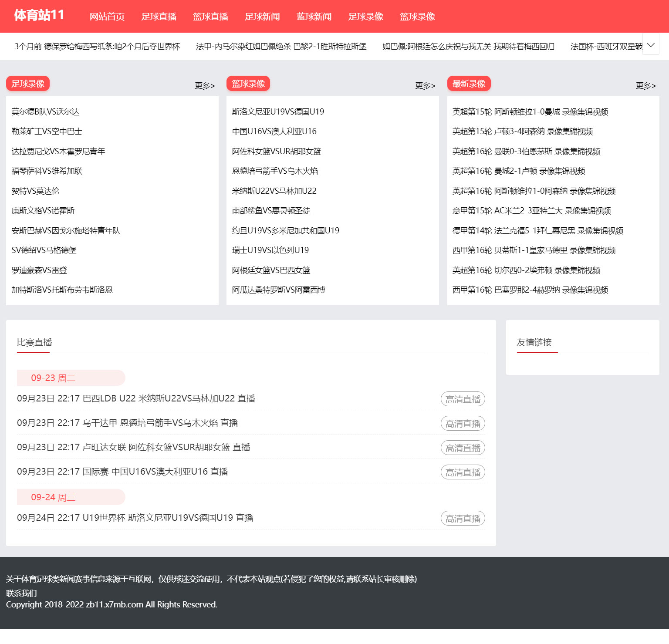This screenshot has width=669, height=644.
Task: Open 阿根廷女篮VS巴西女篮 basketball replay link
Action: pos(271,270)
